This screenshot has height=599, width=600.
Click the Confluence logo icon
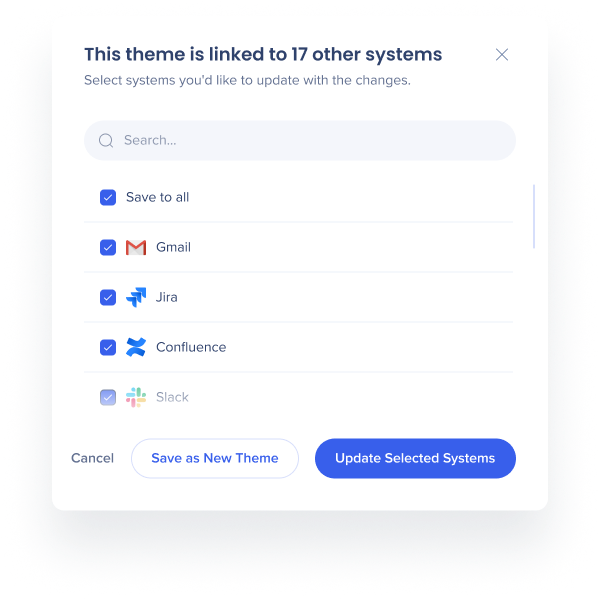pyautogui.click(x=136, y=347)
